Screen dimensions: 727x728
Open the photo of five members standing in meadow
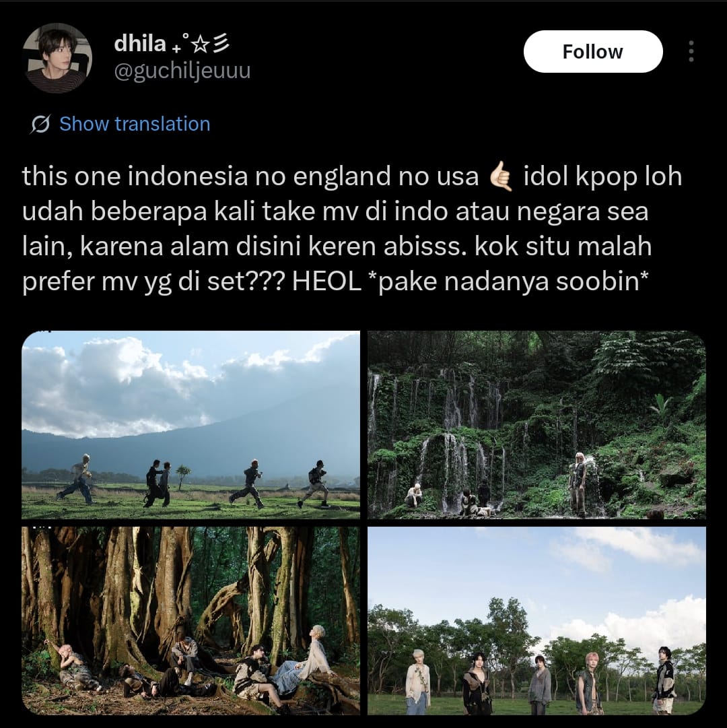(x=536, y=621)
